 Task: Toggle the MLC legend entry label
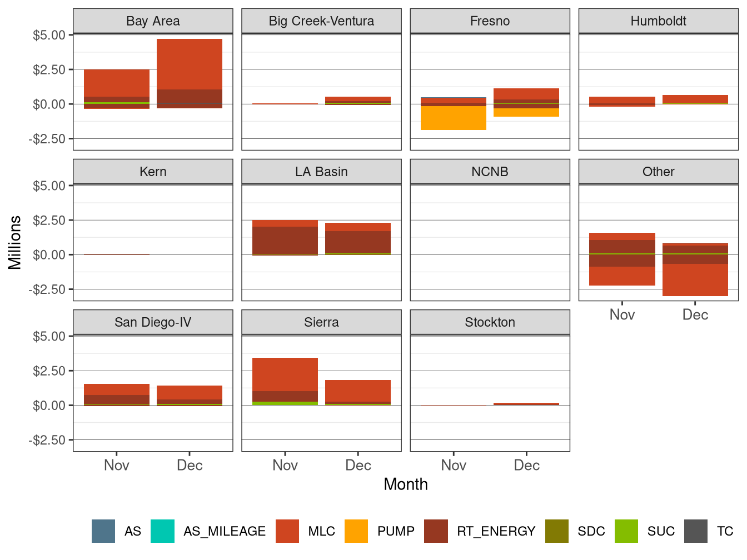pyautogui.click(x=322, y=531)
